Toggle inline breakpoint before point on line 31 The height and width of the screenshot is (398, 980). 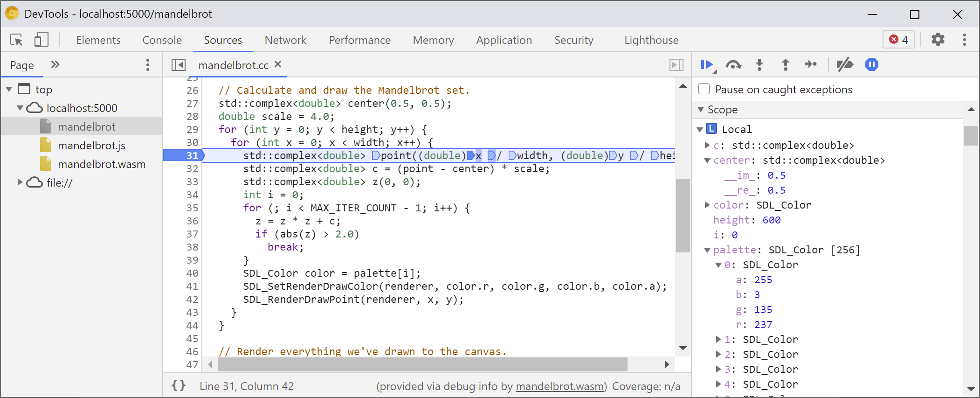376,155
